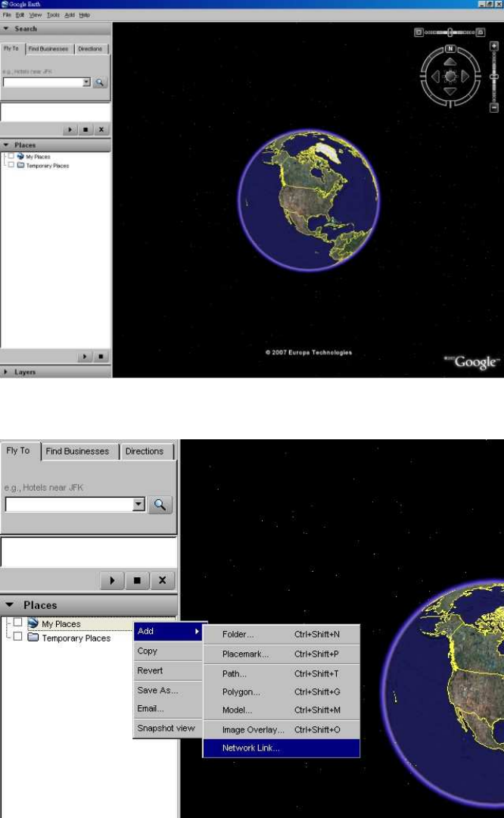Click the vertical zoom slider handle
The width and height of the screenshot is (504, 818).
click(494, 76)
